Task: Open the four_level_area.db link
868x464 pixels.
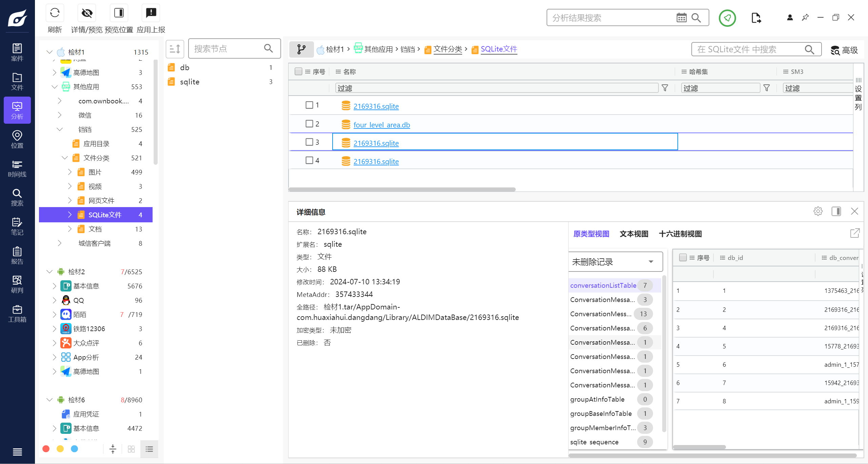Action: coord(381,125)
